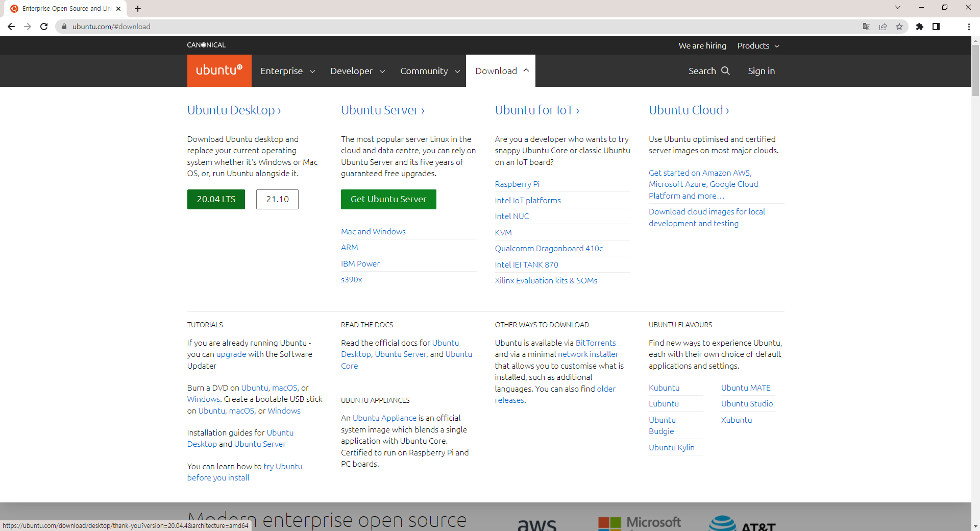Close the Enterprise Open Source tab
This screenshot has width=980, height=531.
118,9
